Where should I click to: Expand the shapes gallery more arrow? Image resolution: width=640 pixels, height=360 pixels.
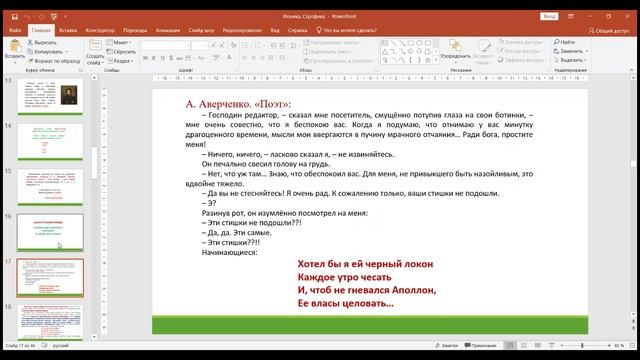(436, 60)
